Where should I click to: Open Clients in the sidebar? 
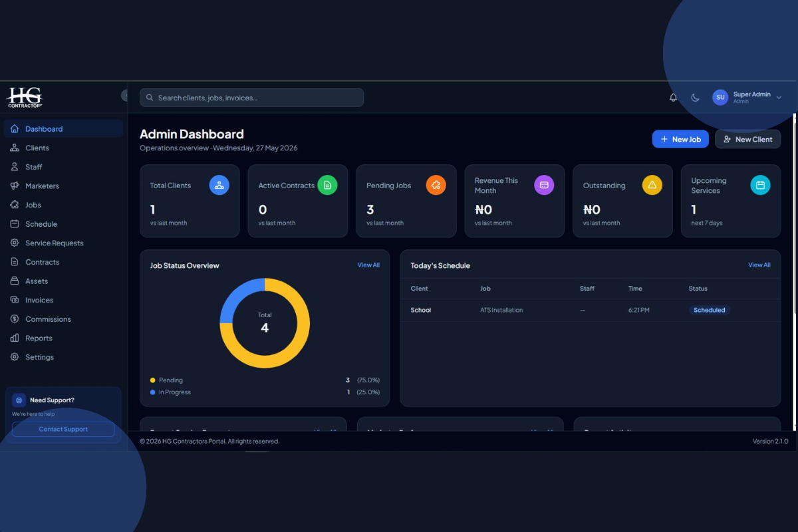pyautogui.click(x=63, y=148)
